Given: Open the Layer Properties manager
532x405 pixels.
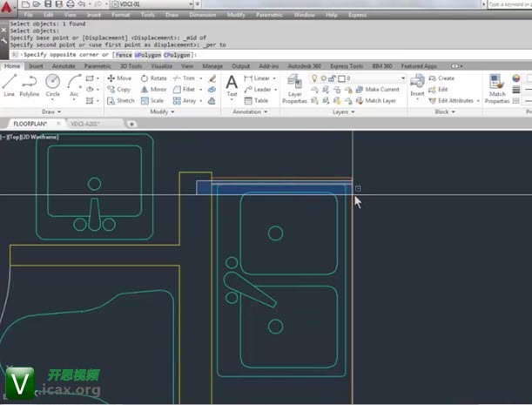Looking at the screenshot, I should [x=294, y=88].
